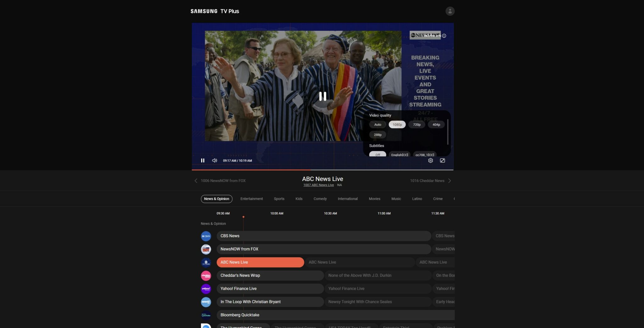Mute the audio with the volume icon
Screen dimensions: 644x328
(x=214, y=161)
